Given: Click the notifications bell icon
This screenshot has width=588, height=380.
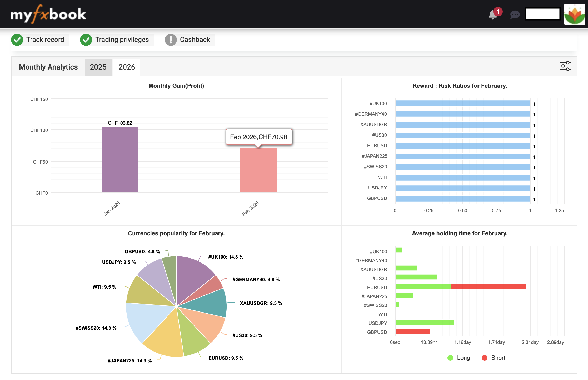Looking at the screenshot, I should click(x=493, y=14).
